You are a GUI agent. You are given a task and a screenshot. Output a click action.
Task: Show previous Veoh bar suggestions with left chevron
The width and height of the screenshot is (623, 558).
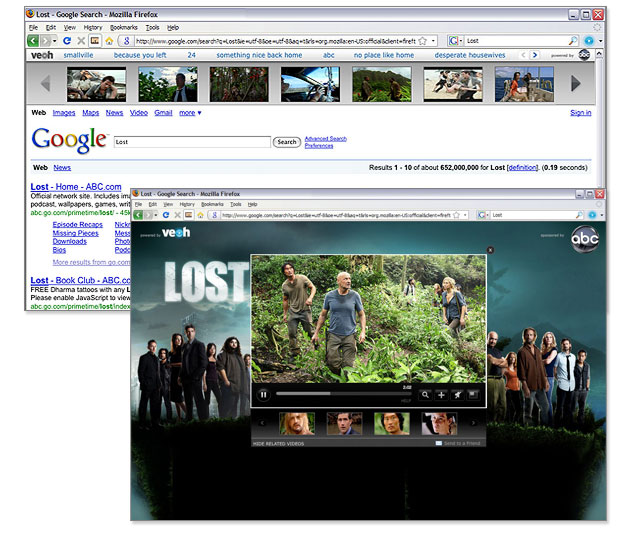pos(523,55)
